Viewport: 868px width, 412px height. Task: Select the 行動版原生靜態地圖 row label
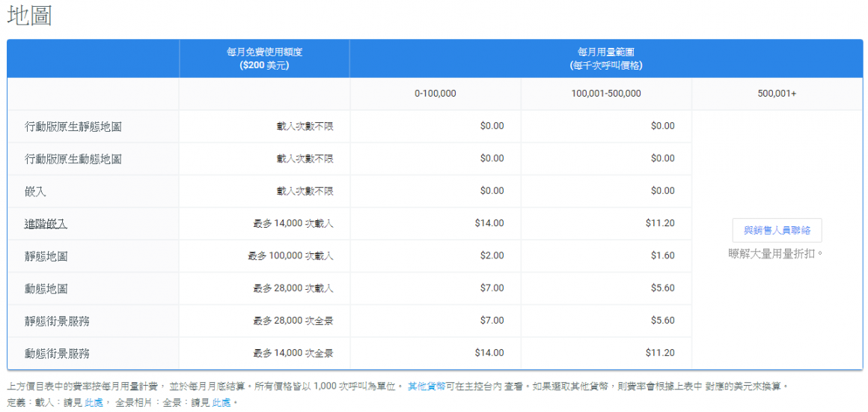(73, 127)
